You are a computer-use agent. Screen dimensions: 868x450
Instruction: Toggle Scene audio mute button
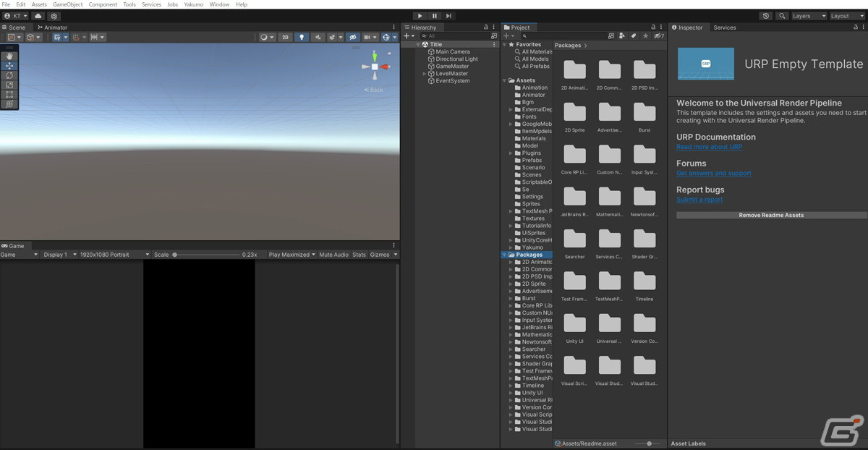(x=318, y=37)
